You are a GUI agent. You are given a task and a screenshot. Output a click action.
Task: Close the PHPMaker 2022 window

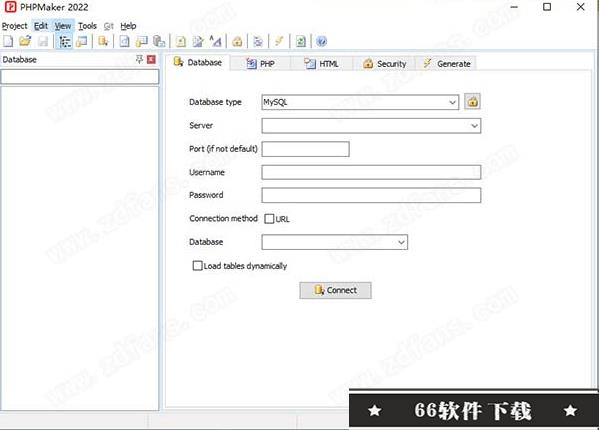581,7
